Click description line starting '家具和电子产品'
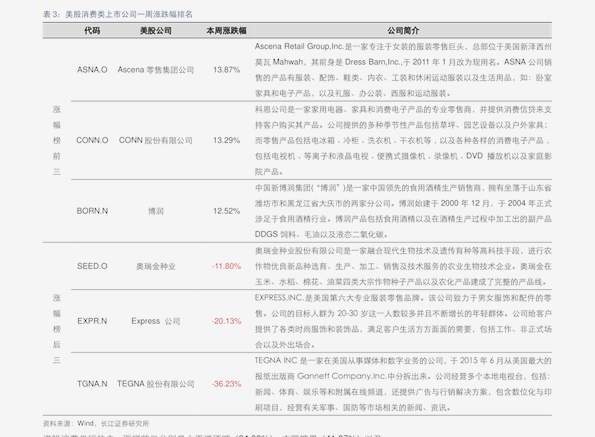 click(353, 93)
